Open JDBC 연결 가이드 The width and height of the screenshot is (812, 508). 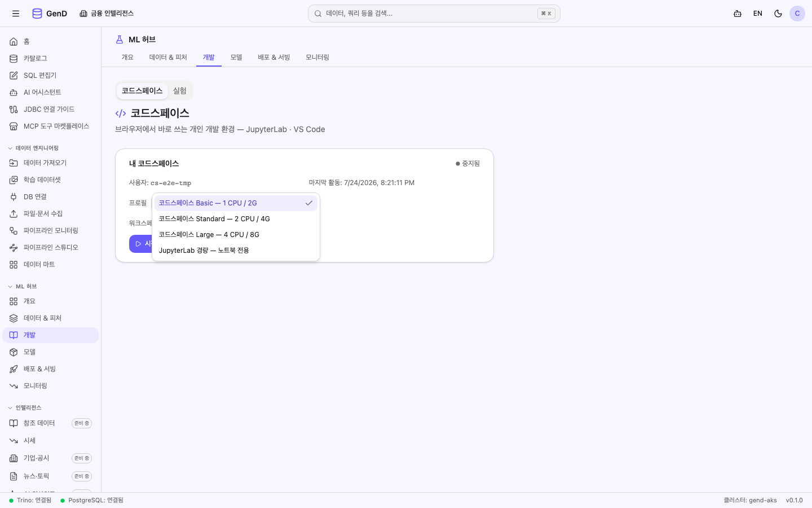51,110
